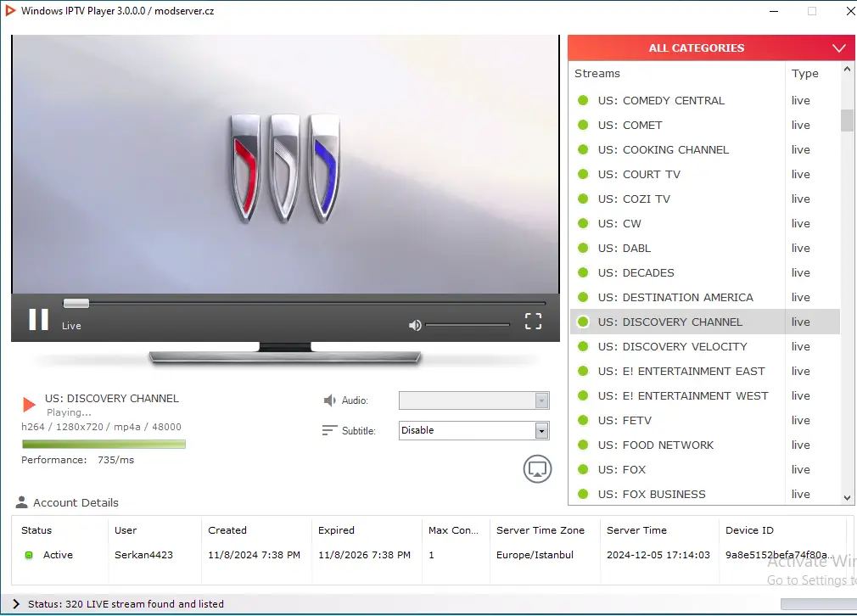Click the video seek bar handle
The image size is (857, 616).
click(x=76, y=304)
